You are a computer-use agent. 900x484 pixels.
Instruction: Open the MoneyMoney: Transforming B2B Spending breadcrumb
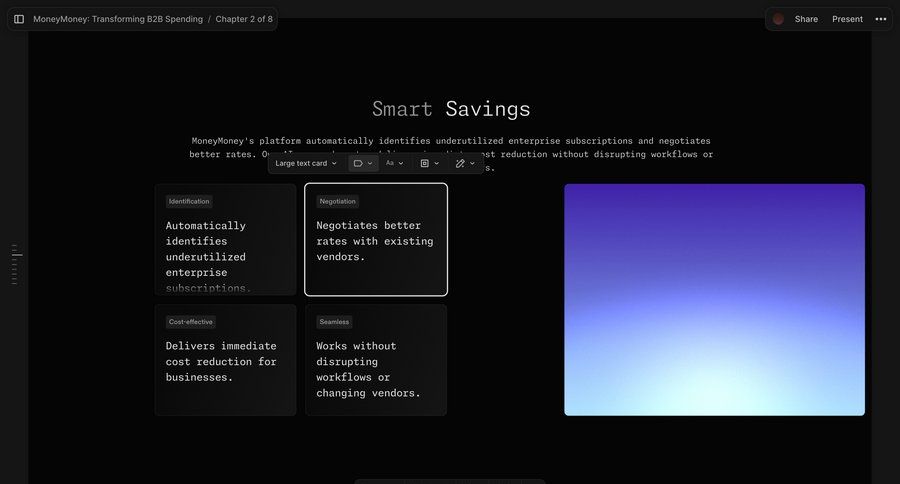coord(118,19)
